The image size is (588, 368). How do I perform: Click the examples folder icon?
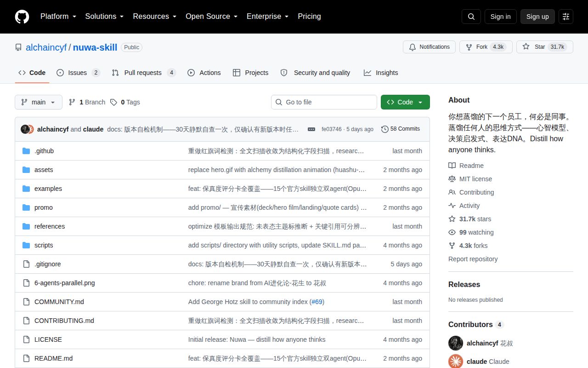(26, 189)
